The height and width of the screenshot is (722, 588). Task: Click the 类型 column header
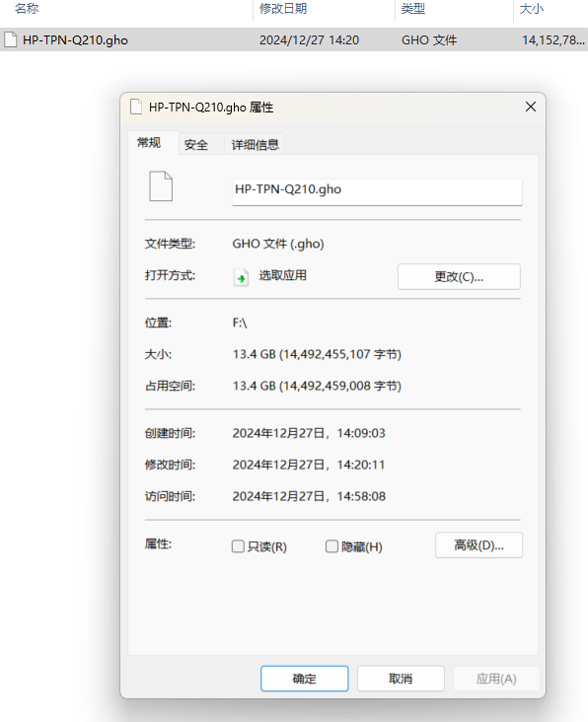(412, 9)
